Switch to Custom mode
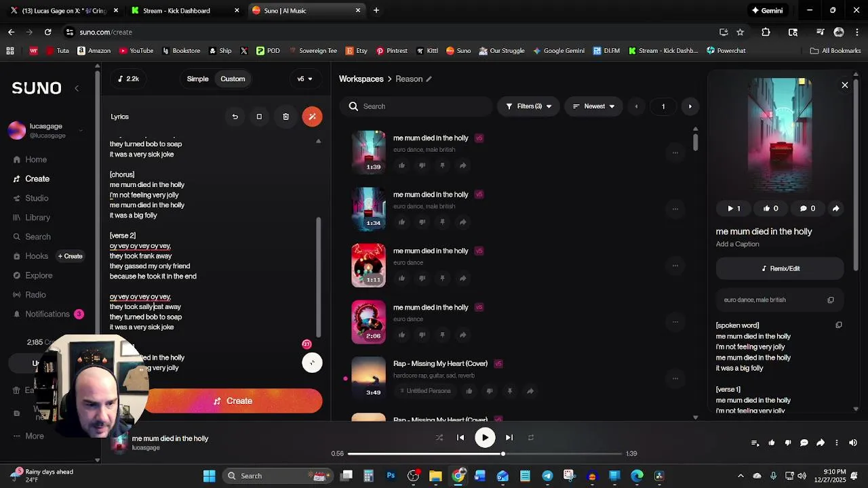This screenshot has height=488, width=868. pyautogui.click(x=233, y=79)
